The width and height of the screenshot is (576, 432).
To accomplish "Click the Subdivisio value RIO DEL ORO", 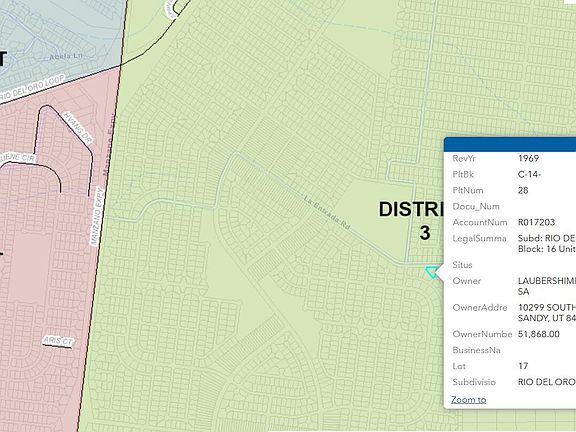I will tap(547, 382).
